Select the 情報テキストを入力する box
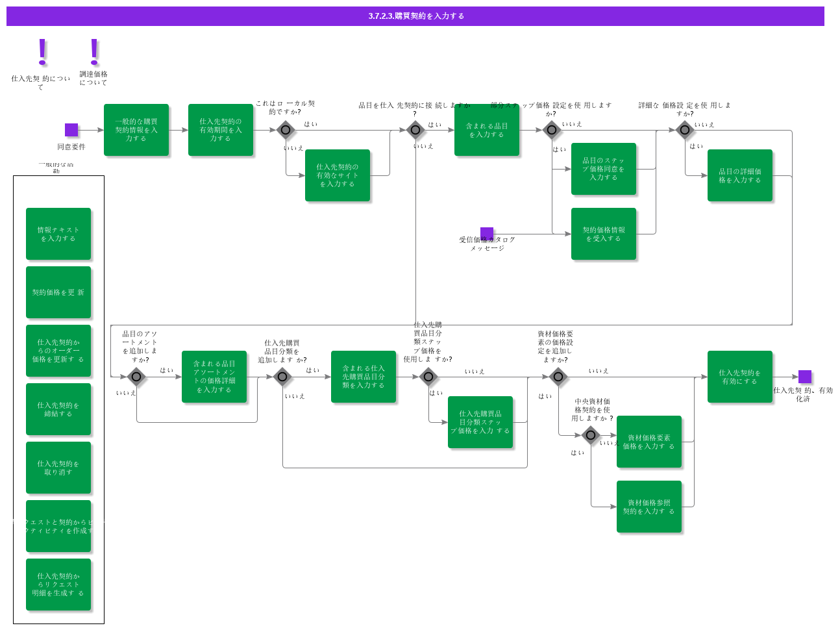 point(58,234)
